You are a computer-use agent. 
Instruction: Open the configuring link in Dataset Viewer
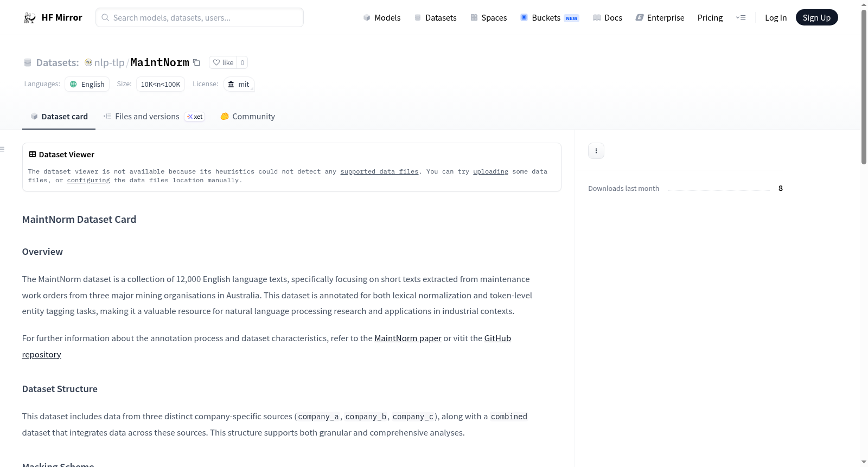(x=88, y=180)
